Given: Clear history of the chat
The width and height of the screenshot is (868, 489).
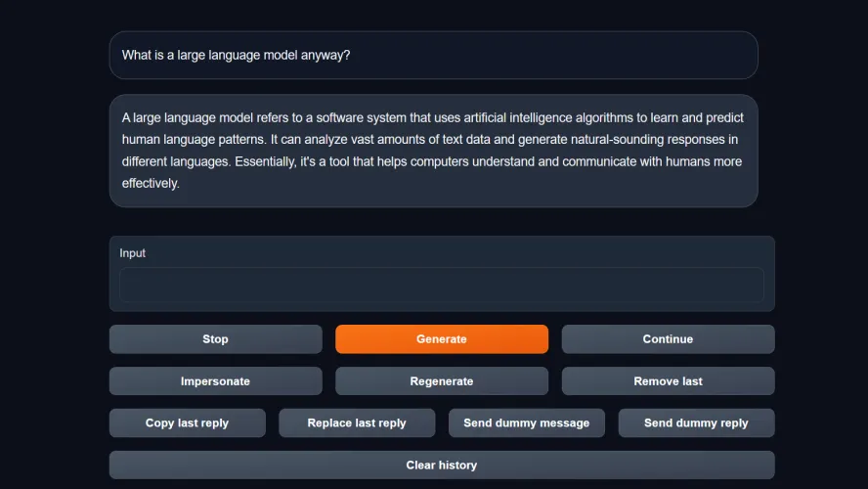Looking at the screenshot, I should pos(441,466).
